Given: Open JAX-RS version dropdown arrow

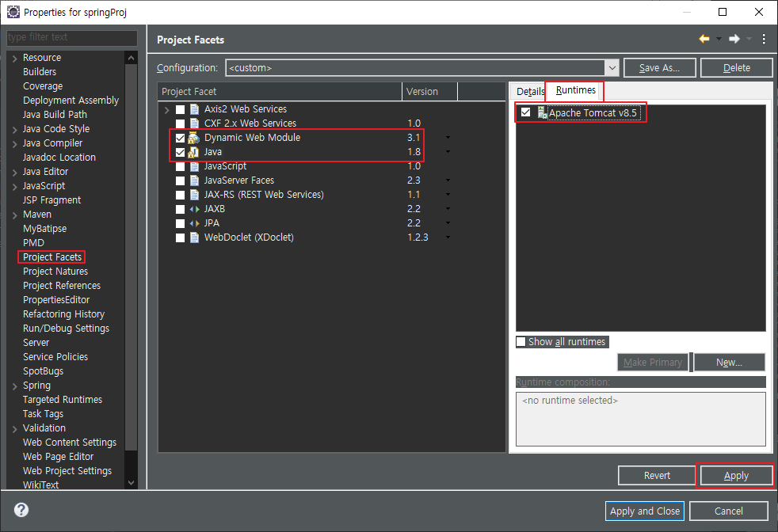Looking at the screenshot, I should point(448,195).
